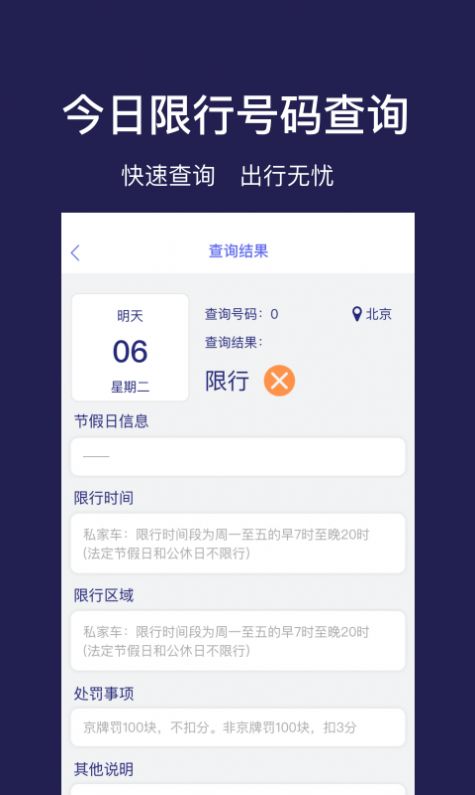The height and width of the screenshot is (795, 475).
Task: Tap the 查询号码: 0 label
Action: click(241, 314)
